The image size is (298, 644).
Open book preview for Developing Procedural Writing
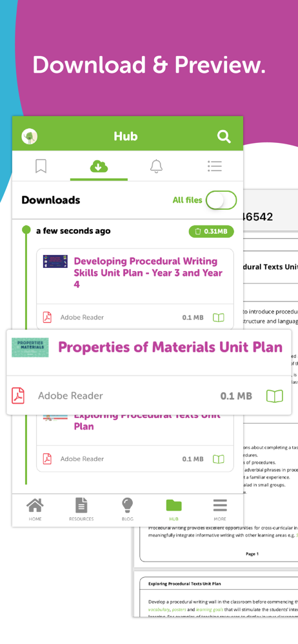coord(219,317)
